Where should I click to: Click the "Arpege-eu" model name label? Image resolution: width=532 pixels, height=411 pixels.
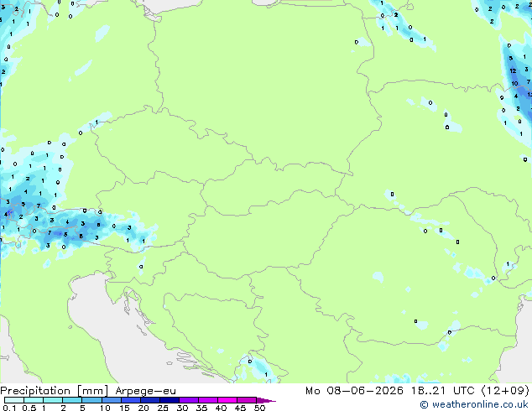point(145,391)
